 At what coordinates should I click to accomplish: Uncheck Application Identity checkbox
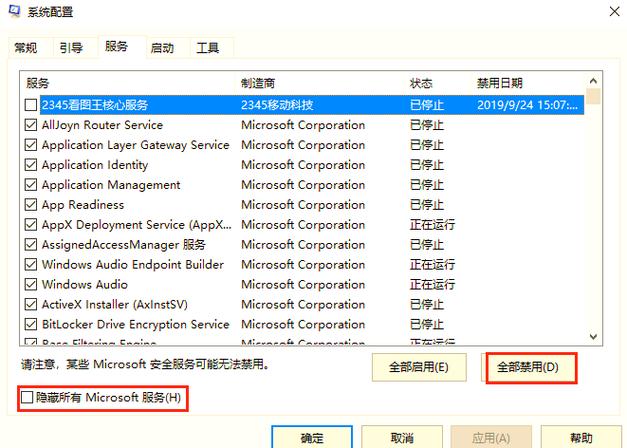31,165
